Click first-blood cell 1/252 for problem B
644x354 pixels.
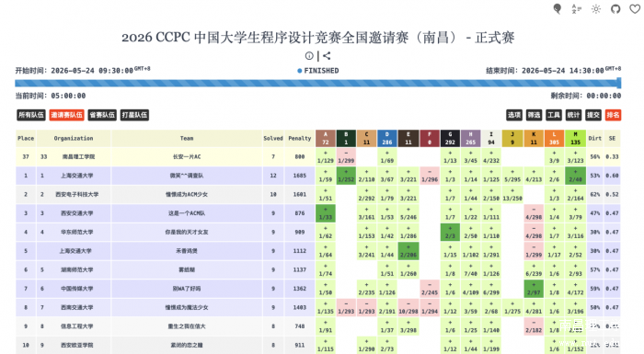[346, 176]
